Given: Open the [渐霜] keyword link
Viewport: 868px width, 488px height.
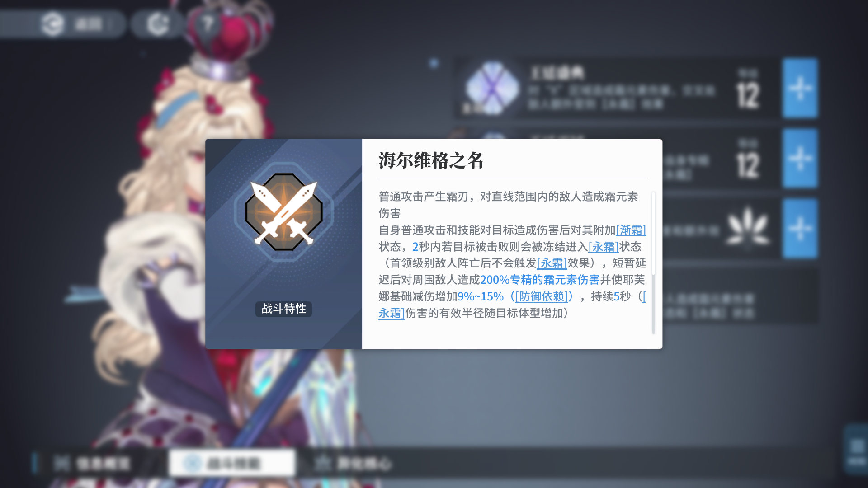Looking at the screenshot, I should tap(631, 230).
